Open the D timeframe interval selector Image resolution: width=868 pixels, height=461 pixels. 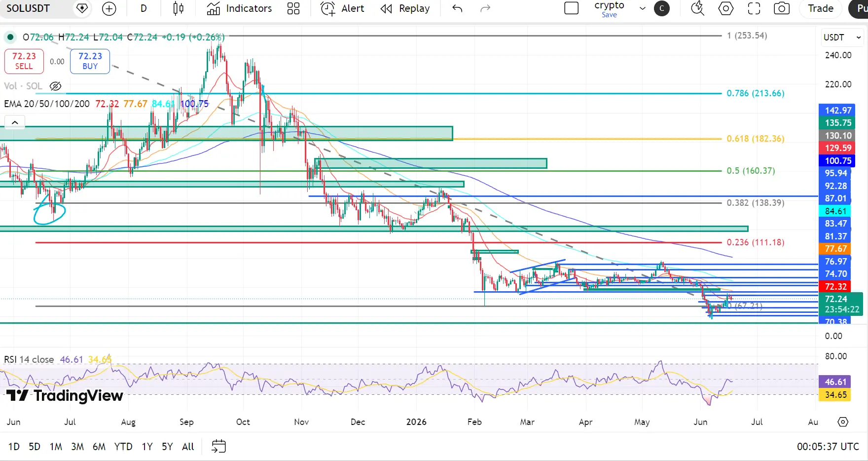(x=144, y=8)
